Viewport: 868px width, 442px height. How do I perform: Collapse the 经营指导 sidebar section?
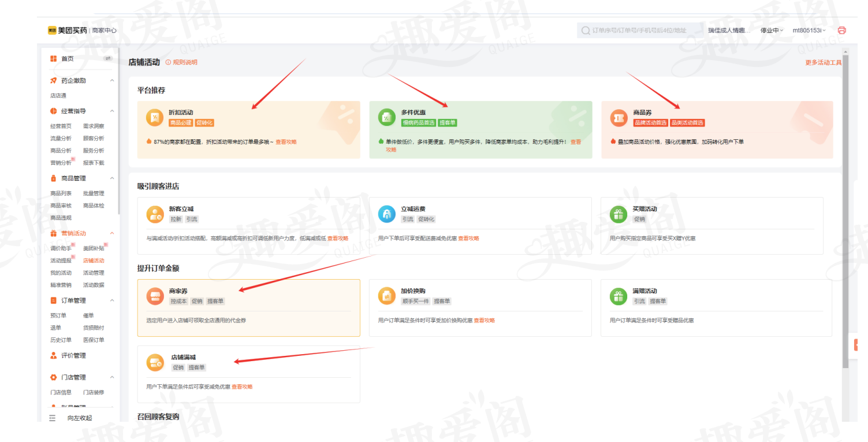click(112, 111)
